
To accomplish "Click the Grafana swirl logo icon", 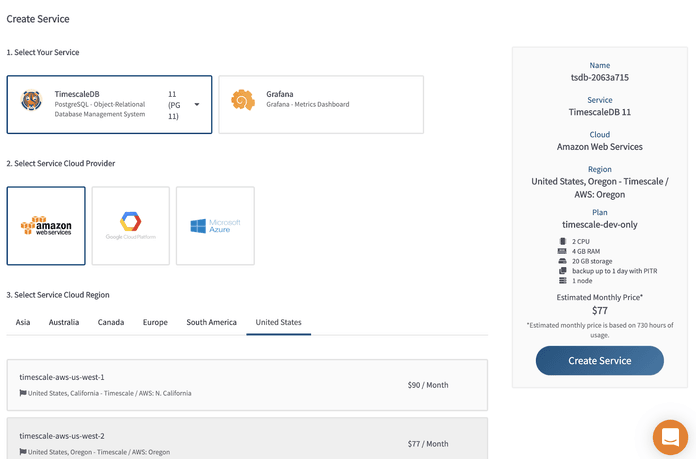I will 242,100.
